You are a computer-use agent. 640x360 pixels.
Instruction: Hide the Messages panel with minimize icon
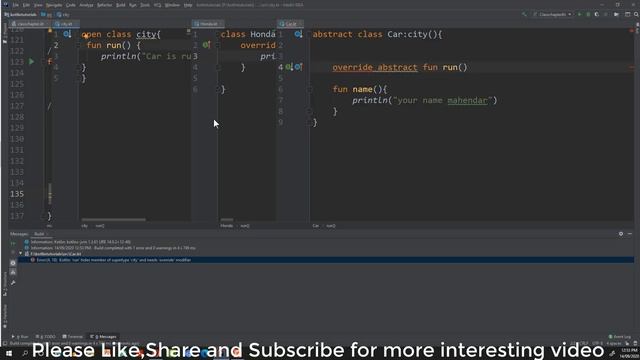(x=630, y=234)
